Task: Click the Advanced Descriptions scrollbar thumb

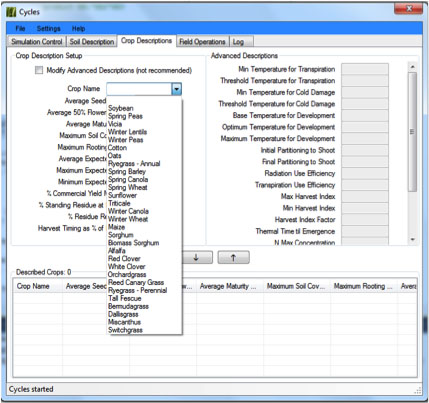Action: click(x=413, y=132)
